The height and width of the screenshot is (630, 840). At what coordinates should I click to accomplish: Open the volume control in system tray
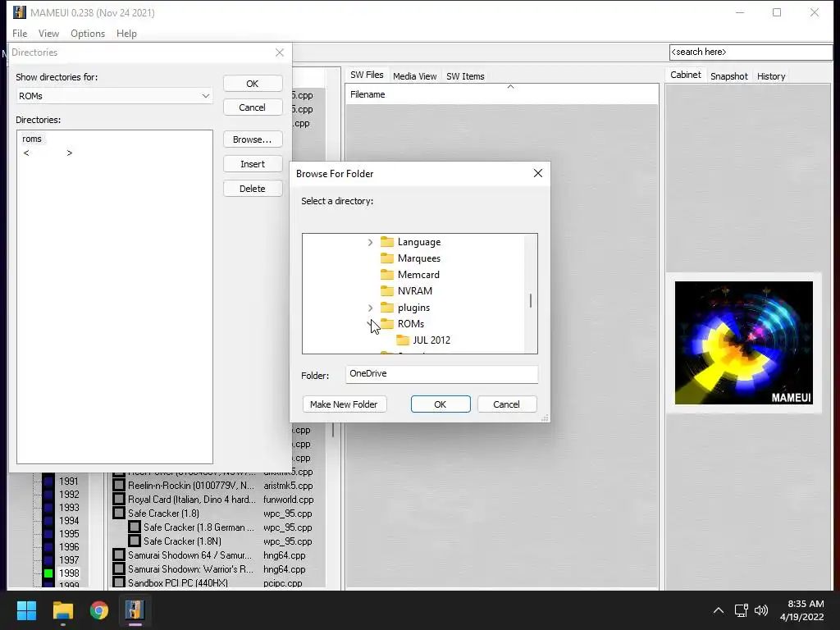pyautogui.click(x=760, y=610)
